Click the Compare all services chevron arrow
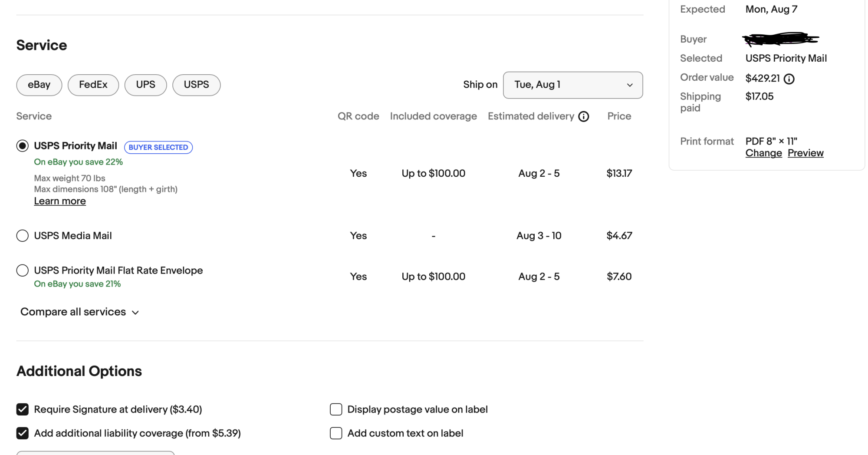Screen dimensions: 868x455 [x=135, y=313]
